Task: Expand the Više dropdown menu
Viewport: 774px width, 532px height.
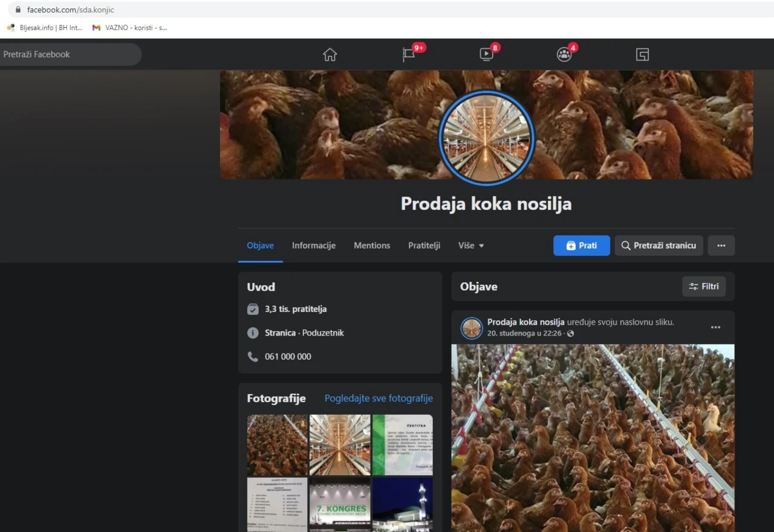Action: click(471, 245)
